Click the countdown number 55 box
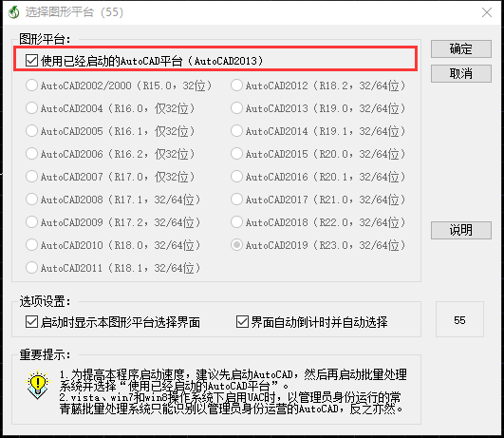Viewport: 504px width, 438px height. [459, 319]
